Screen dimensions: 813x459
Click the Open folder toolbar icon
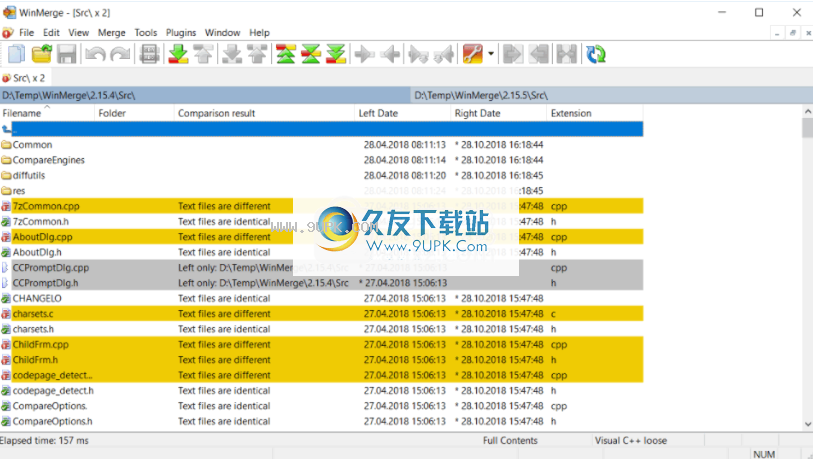pos(41,54)
